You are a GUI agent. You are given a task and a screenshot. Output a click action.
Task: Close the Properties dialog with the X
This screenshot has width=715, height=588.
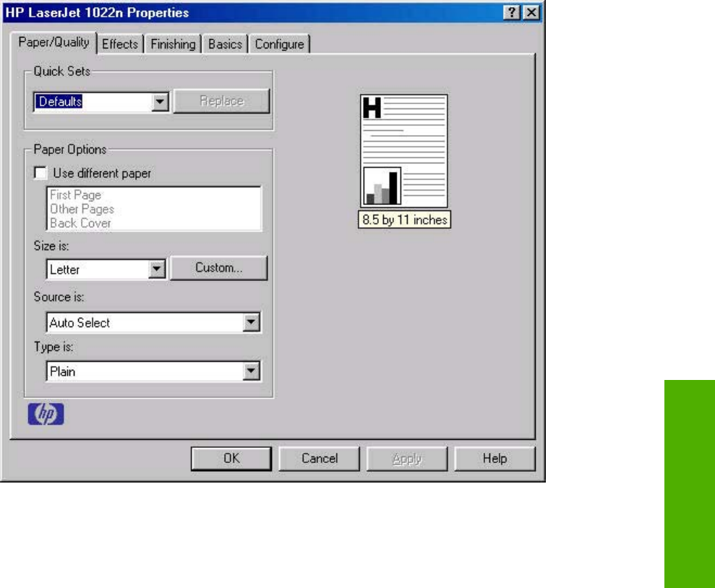[x=531, y=12]
